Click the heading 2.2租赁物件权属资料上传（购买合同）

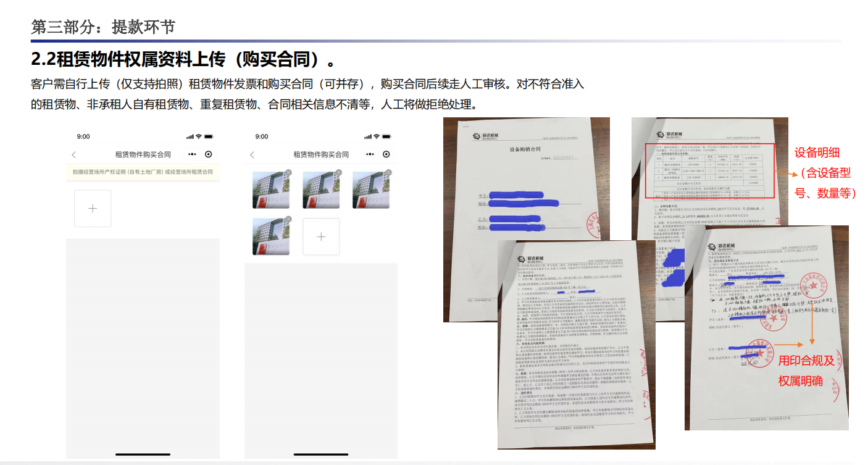[183, 60]
